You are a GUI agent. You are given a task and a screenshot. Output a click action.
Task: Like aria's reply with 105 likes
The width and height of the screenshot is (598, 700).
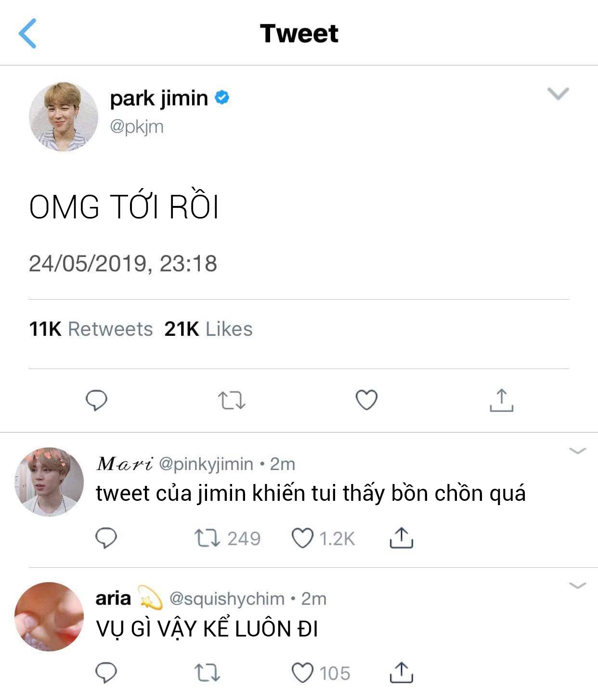pyautogui.click(x=303, y=673)
